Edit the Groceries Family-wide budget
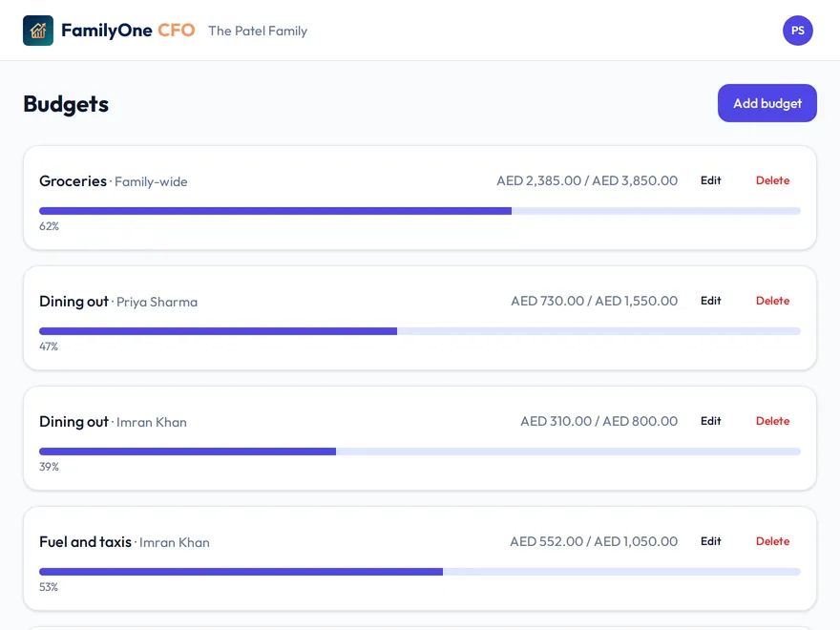 (711, 180)
